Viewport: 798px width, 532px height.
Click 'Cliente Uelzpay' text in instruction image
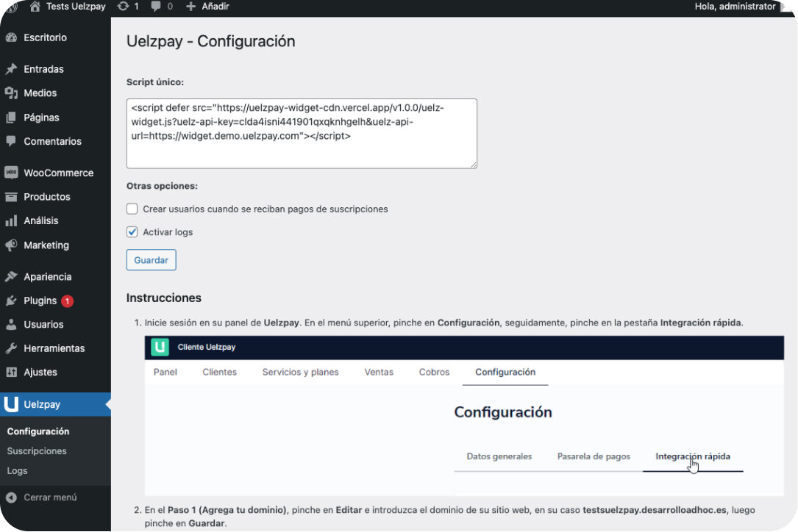point(206,348)
